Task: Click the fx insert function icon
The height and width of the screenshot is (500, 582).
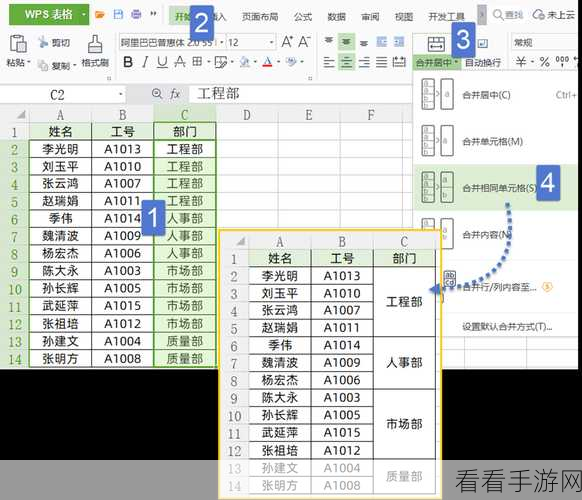Action: pos(175,94)
